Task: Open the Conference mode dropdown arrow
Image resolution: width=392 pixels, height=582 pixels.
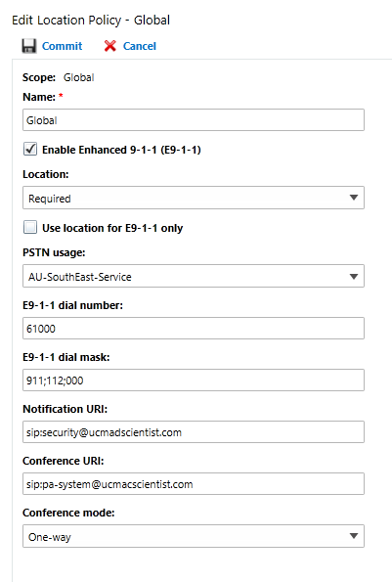Action: [354, 536]
